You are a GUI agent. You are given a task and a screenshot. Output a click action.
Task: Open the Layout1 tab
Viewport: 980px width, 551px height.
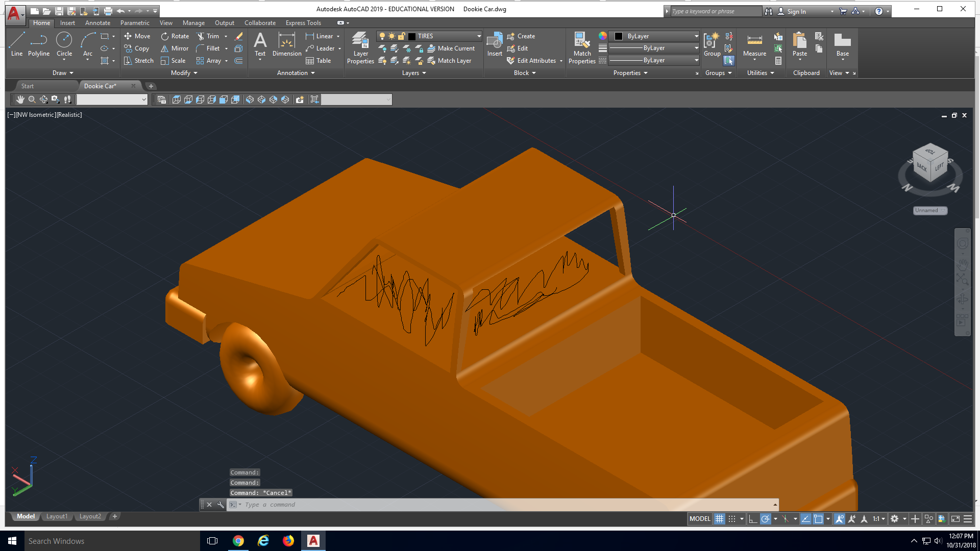(57, 516)
